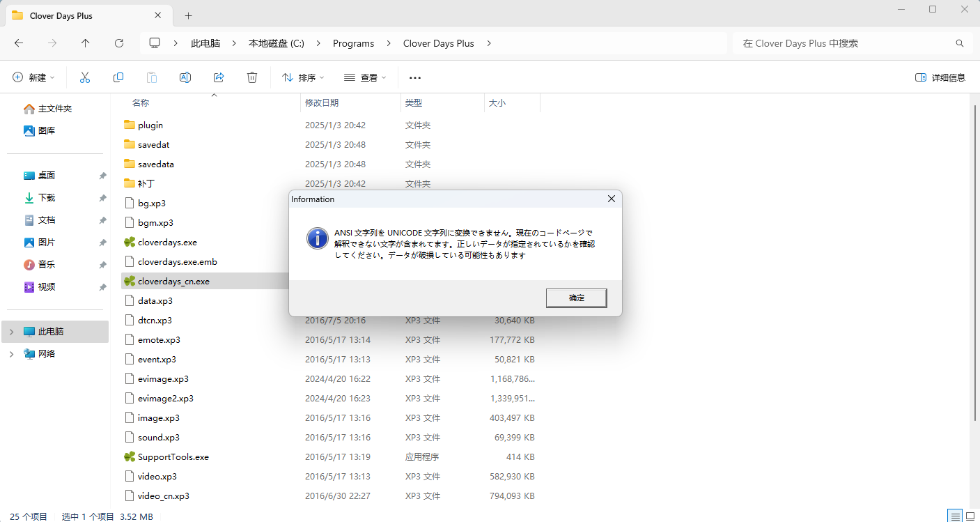Click the Rename icon in toolbar
Screen dimensions: 980x522
[185, 77]
